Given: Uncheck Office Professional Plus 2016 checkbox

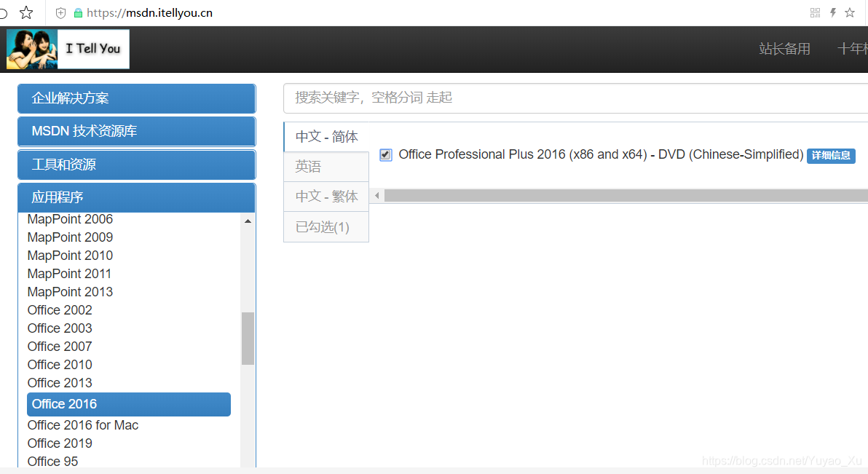Looking at the screenshot, I should point(386,155).
